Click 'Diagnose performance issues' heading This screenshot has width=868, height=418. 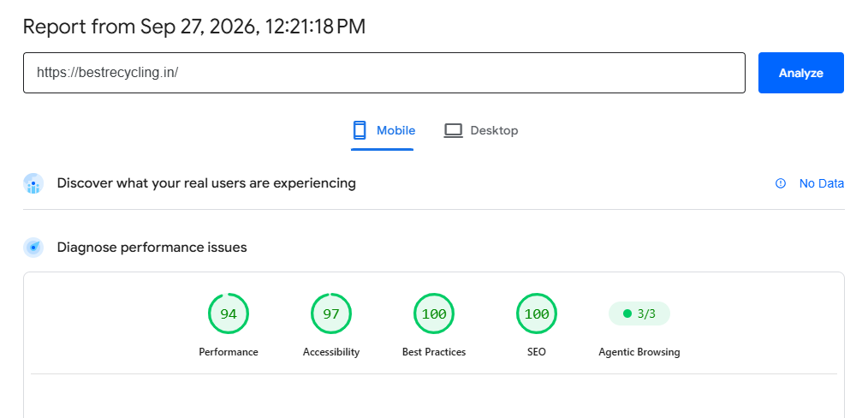[152, 248]
